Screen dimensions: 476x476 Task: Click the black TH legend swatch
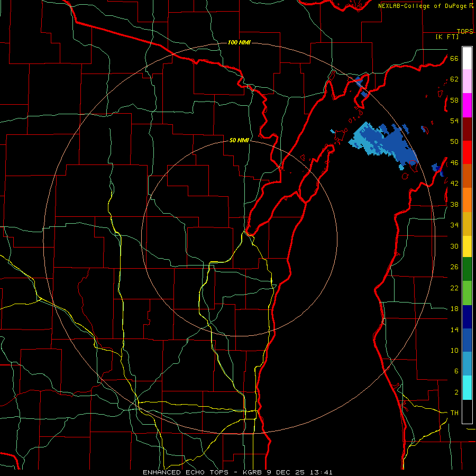coord(467,411)
